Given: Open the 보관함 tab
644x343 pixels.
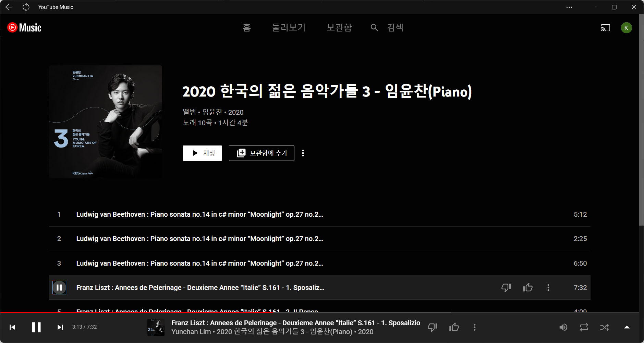Looking at the screenshot, I should click(x=339, y=27).
